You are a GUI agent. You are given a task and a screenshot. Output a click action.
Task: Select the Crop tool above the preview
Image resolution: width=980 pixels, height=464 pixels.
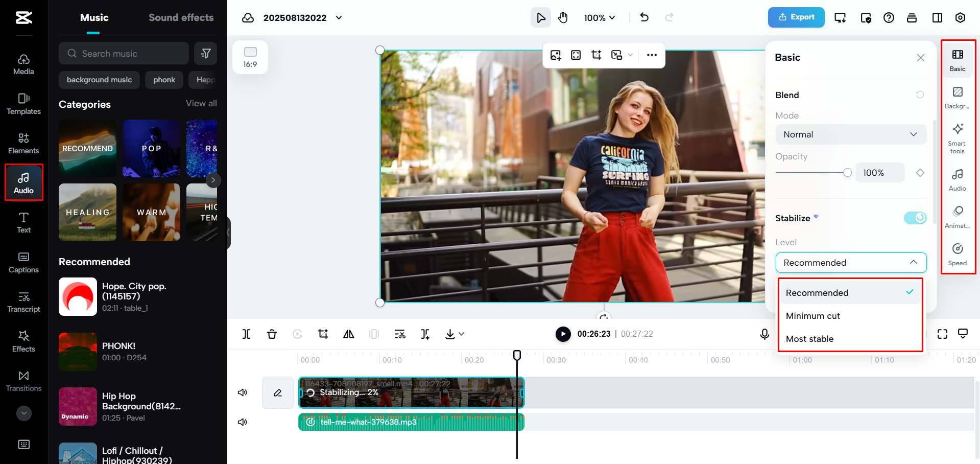point(596,55)
